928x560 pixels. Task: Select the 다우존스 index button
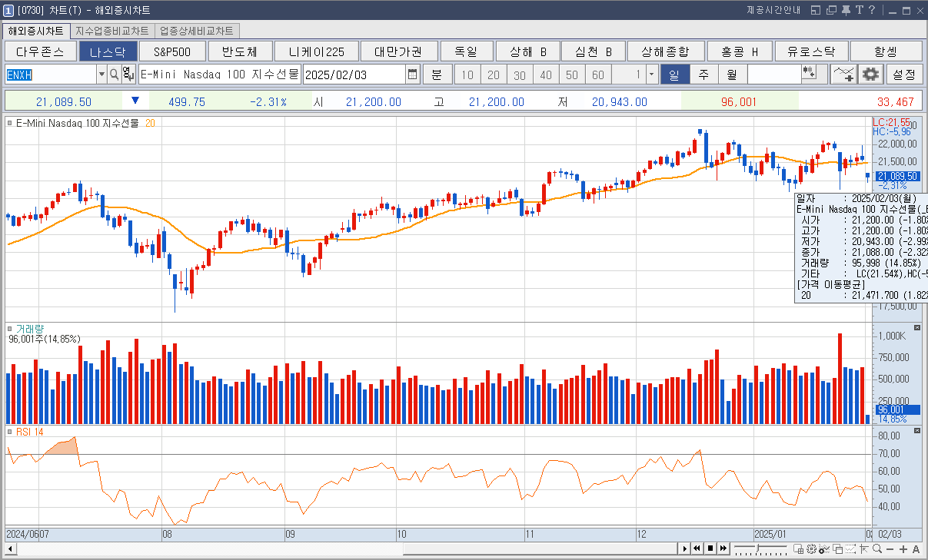coord(40,51)
